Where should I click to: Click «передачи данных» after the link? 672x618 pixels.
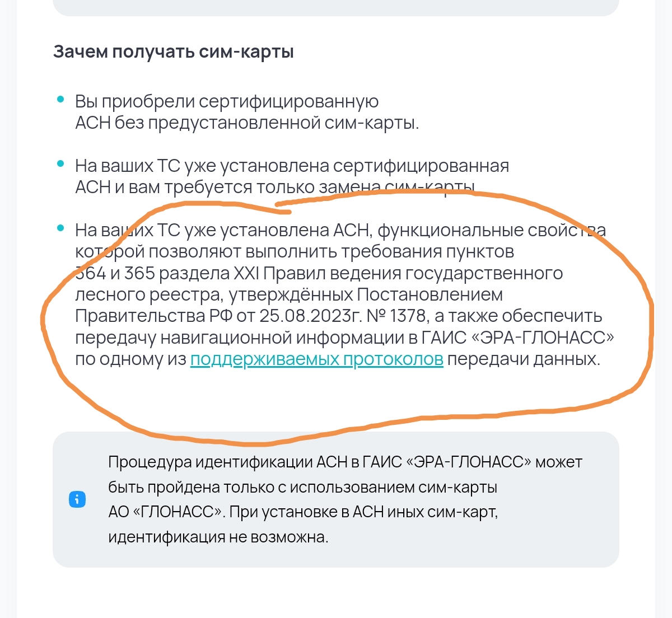point(523,359)
